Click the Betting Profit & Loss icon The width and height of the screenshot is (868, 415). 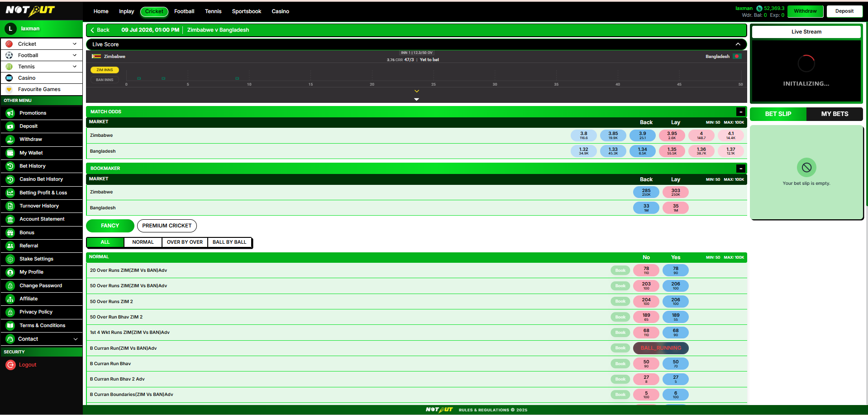pos(10,193)
